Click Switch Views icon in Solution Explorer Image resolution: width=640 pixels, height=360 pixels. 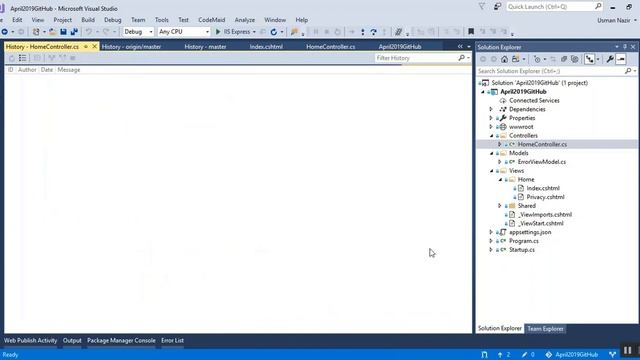pos(516,60)
